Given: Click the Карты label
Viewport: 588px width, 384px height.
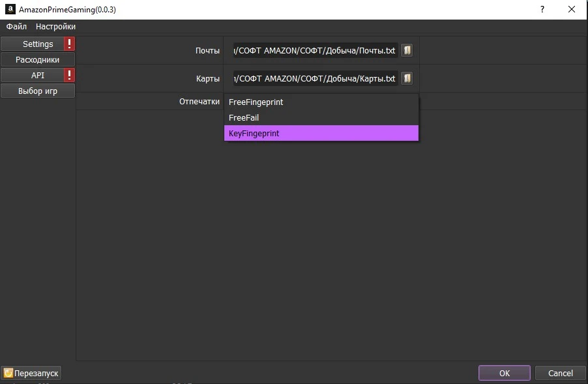Looking at the screenshot, I should pyautogui.click(x=208, y=79).
